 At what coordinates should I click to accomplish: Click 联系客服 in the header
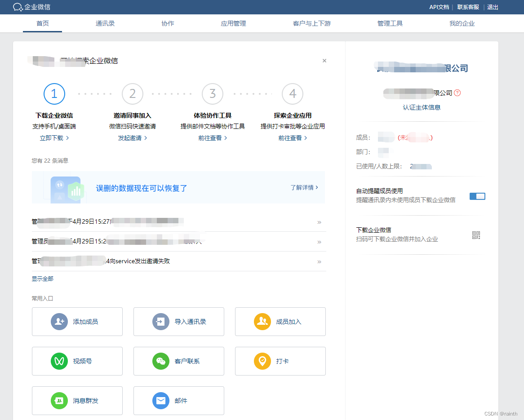tap(468, 7)
